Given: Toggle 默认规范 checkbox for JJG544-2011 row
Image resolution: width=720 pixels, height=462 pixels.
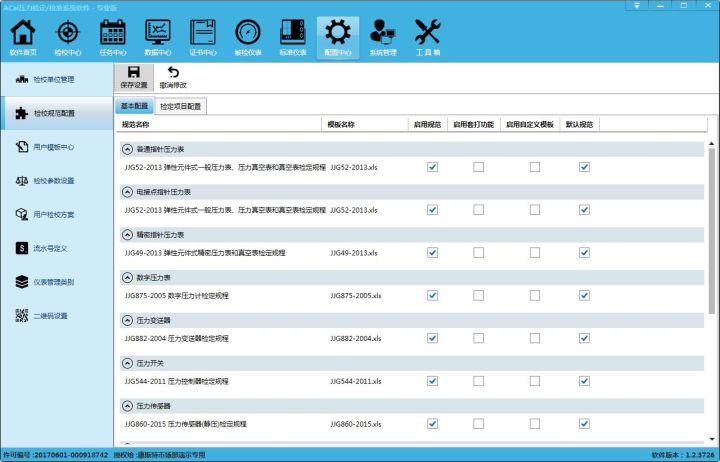Looking at the screenshot, I should (584, 382).
